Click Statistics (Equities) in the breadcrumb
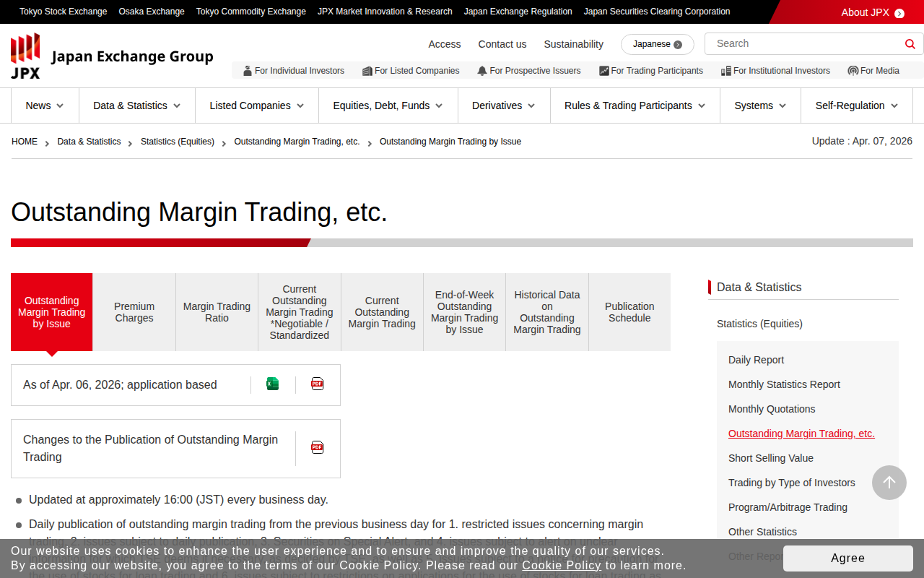 click(178, 142)
